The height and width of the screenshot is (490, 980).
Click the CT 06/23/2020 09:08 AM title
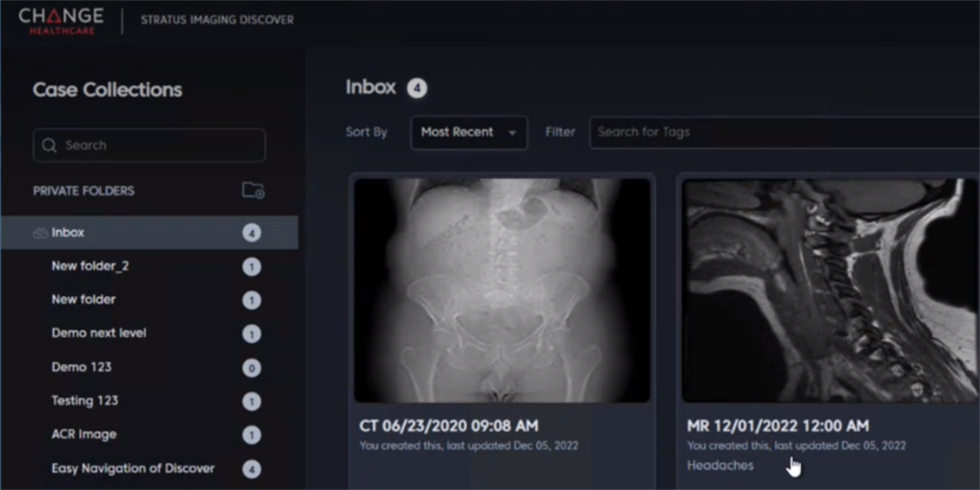click(x=448, y=426)
